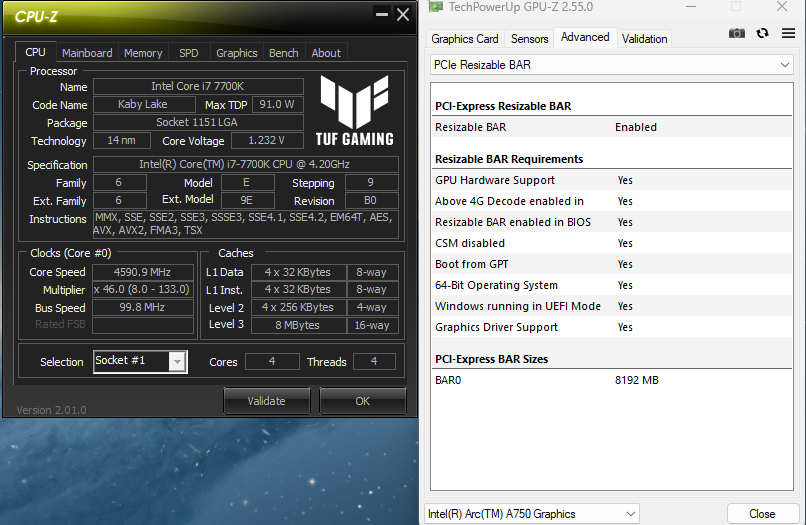
Task: Open the GPU-Z hamburger menu
Action: tap(788, 33)
